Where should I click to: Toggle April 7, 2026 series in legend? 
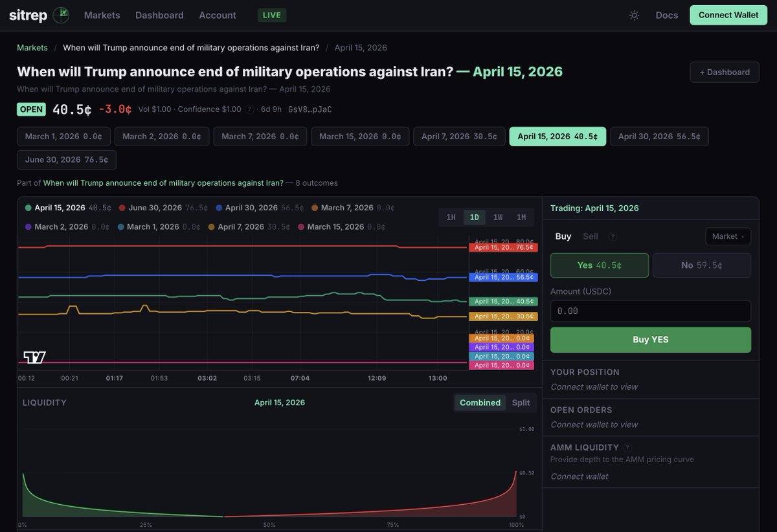(250, 227)
